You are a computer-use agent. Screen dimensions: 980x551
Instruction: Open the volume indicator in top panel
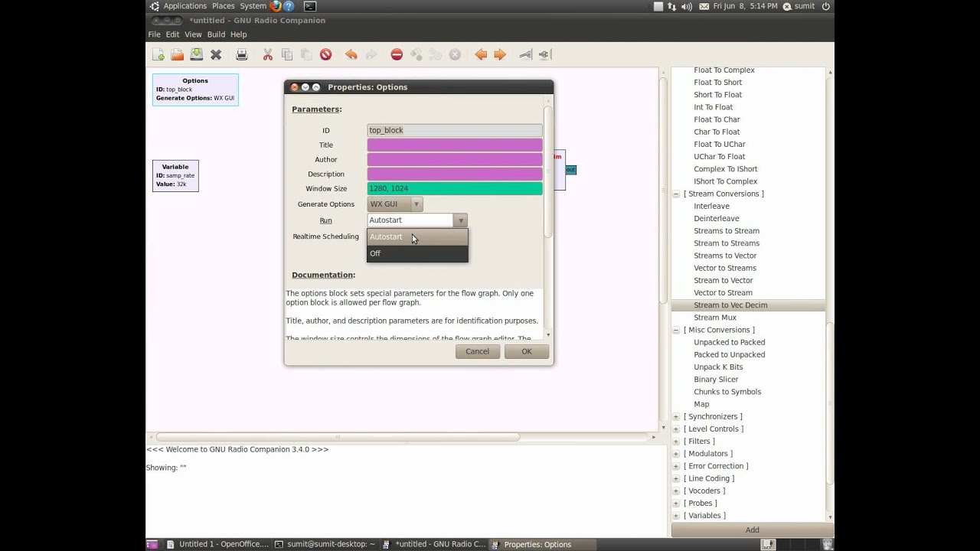(686, 6)
